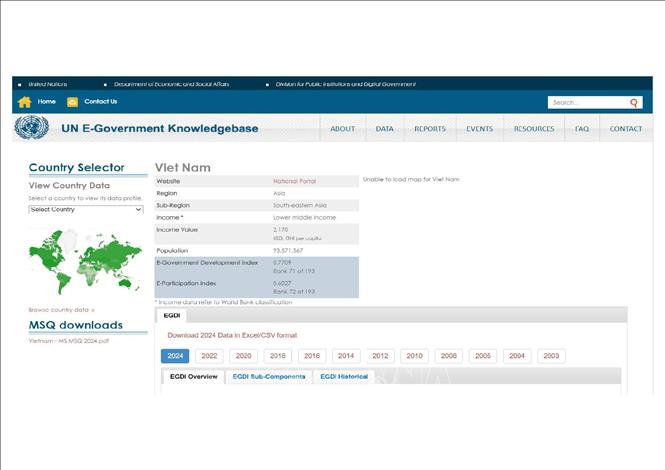
Task: Open the Select Country dropdown
Action: coord(85,209)
